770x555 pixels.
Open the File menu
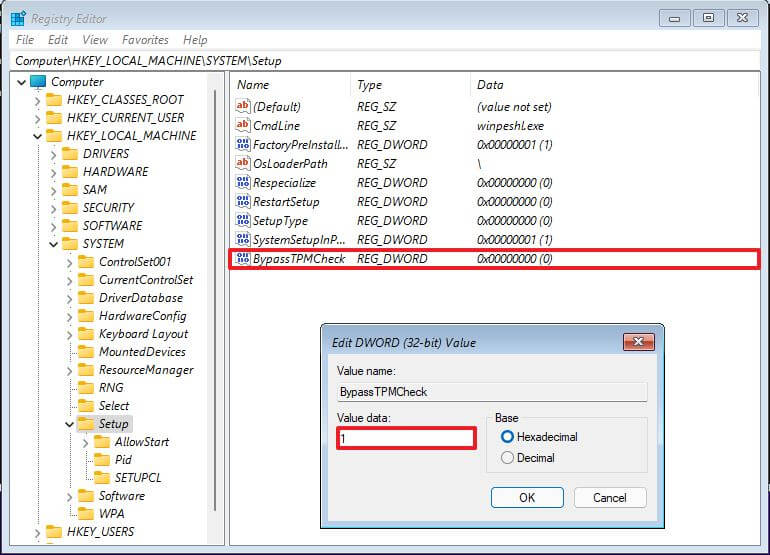[x=25, y=40]
